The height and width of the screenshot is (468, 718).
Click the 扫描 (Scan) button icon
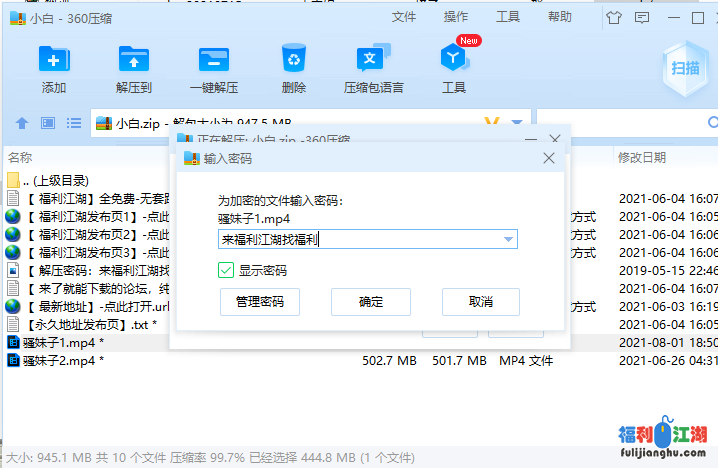point(685,67)
